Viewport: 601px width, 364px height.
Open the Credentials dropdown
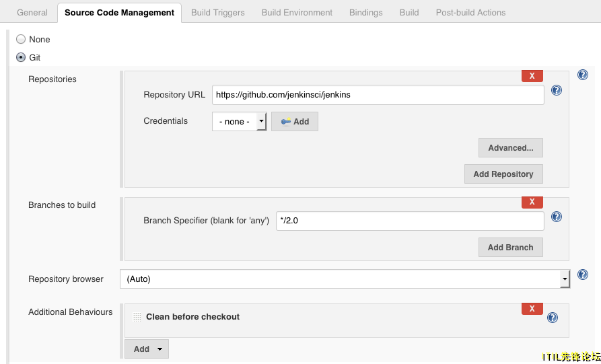(x=239, y=122)
